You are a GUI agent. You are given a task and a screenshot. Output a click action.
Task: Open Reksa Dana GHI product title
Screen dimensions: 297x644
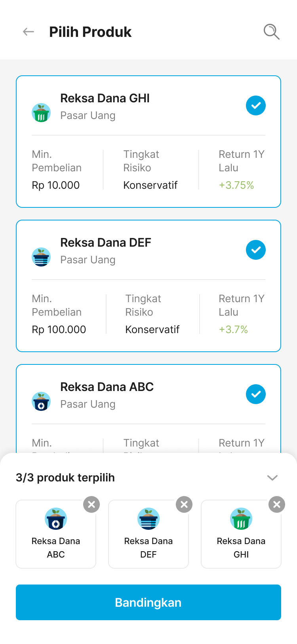pyautogui.click(x=105, y=98)
